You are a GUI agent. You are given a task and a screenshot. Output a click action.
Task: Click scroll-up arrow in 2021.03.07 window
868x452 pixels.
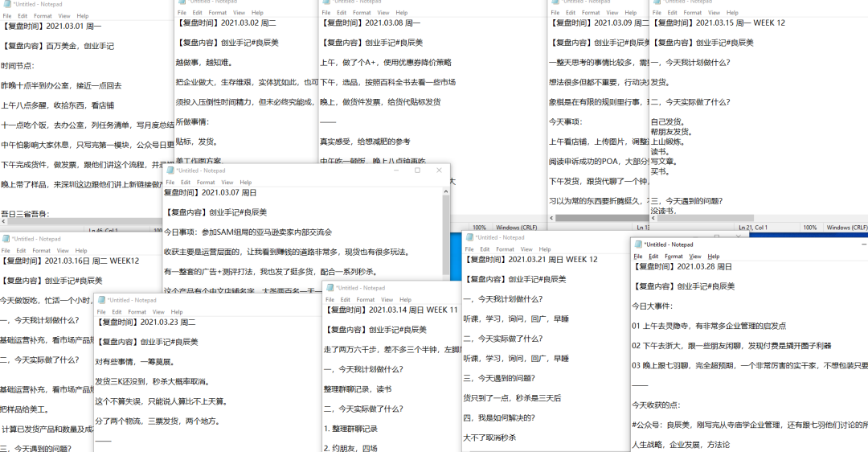tap(445, 191)
